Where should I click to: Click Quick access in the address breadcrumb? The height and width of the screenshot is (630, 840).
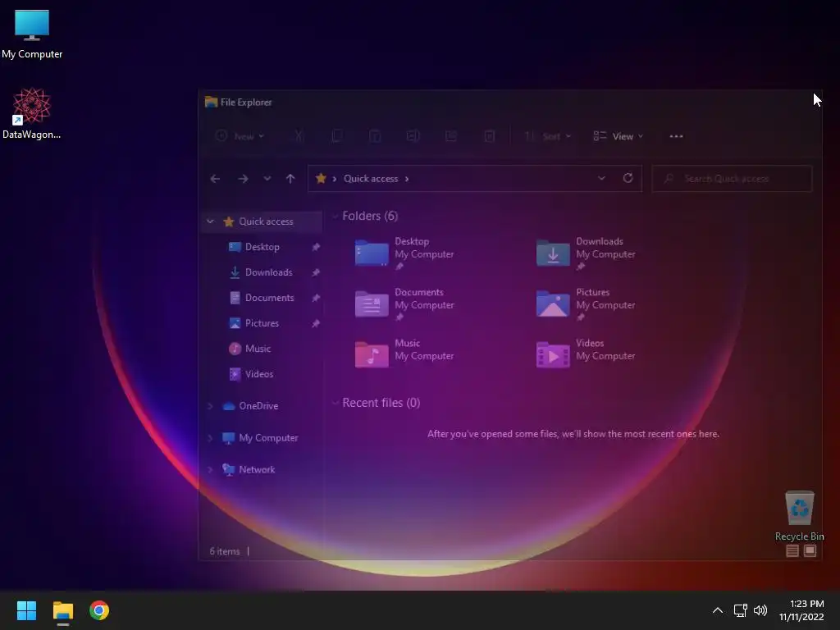tap(371, 178)
